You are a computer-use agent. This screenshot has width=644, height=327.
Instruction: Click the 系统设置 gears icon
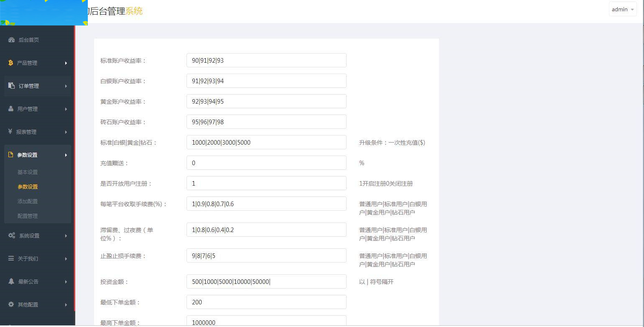[11, 235]
